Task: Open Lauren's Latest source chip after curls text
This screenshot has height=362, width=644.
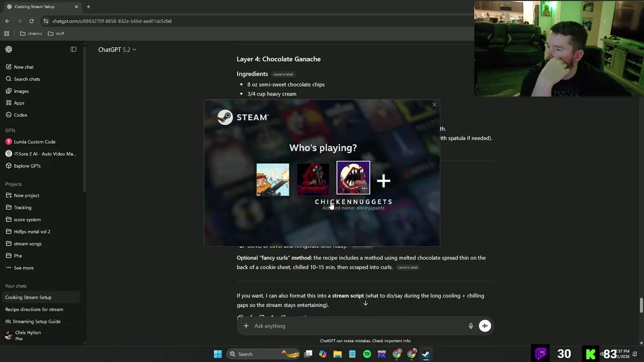Action: pyautogui.click(x=408, y=267)
